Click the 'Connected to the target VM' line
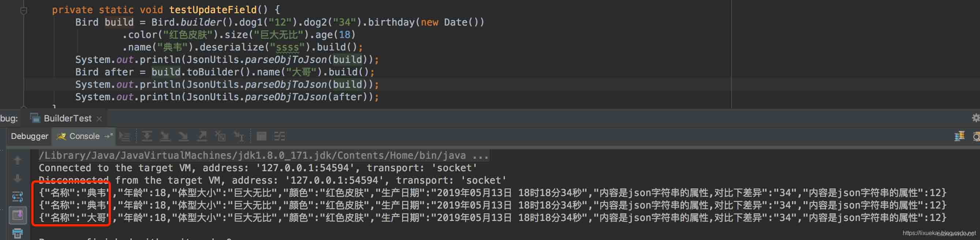Viewport: 980px width, 240px height. (258, 168)
